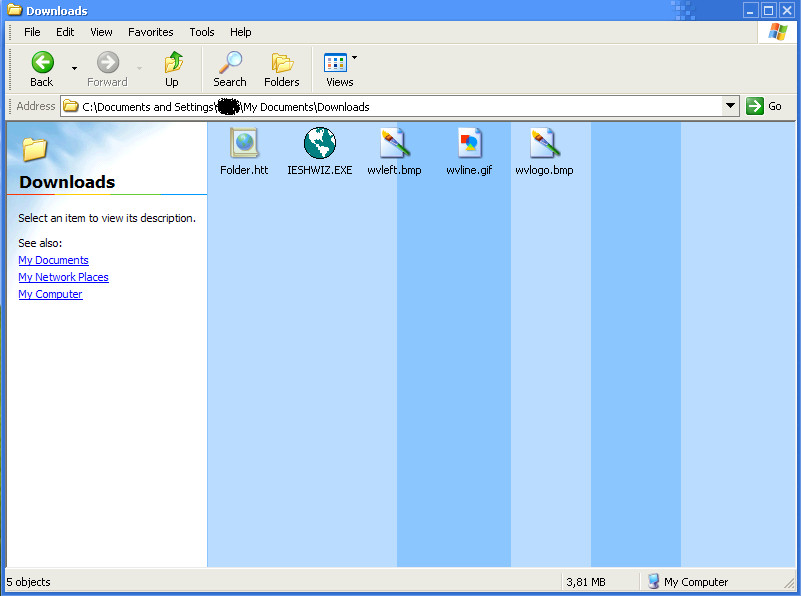Select the wvleft.bmp image file
The image size is (802, 596).
394,144
